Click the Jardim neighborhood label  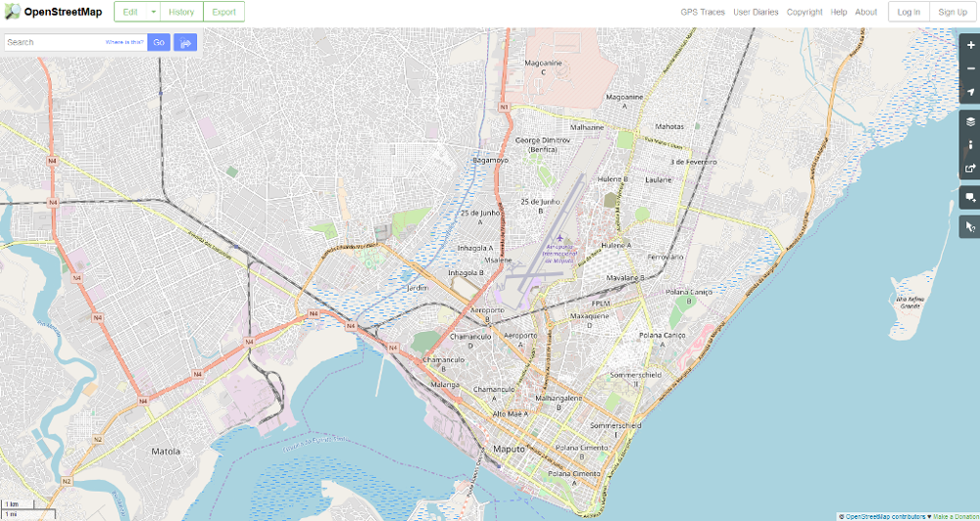[417, 288]
